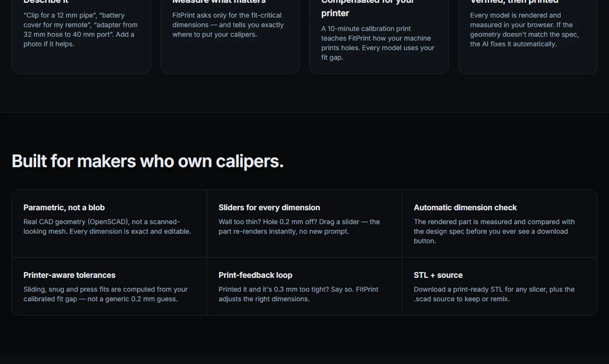Click the 'printer' heading word in third card
The image size is (609, 364).
click(x=335, y=13)
